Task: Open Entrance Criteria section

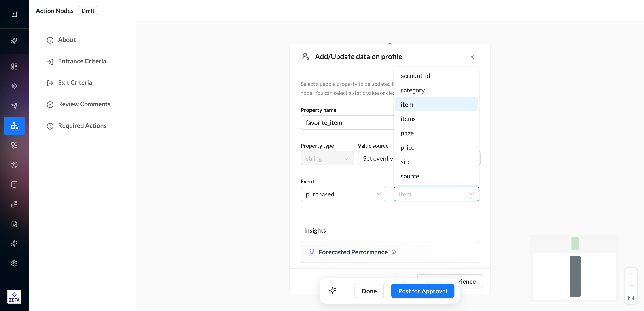Action: click(82, 61)
